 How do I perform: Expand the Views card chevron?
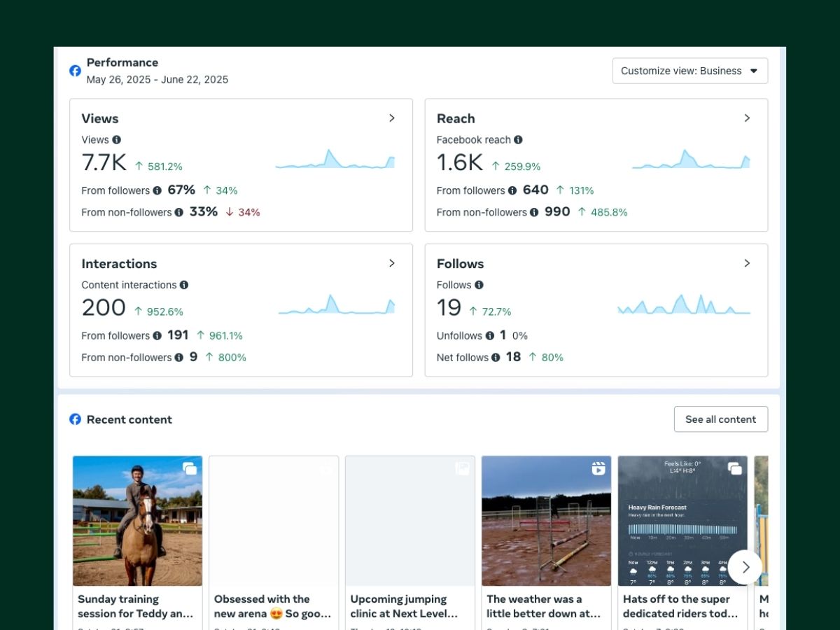click(x=392, y=118)
